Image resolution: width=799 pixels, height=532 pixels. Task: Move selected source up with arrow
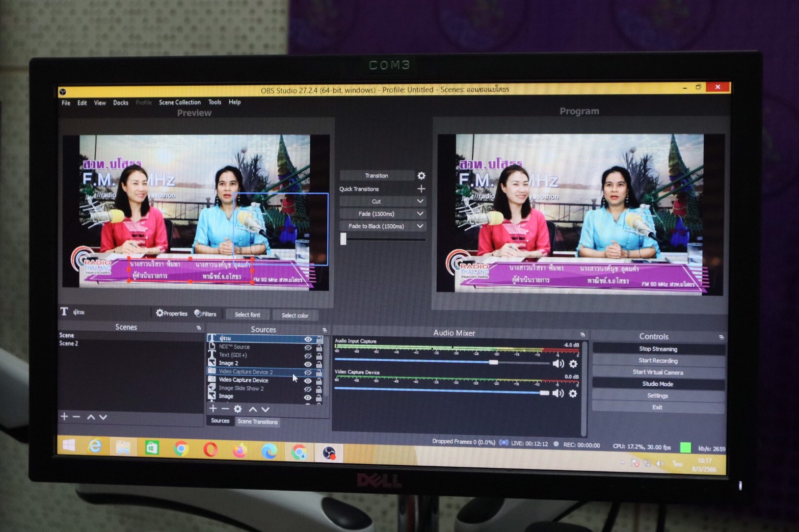(x=253, y=409)
